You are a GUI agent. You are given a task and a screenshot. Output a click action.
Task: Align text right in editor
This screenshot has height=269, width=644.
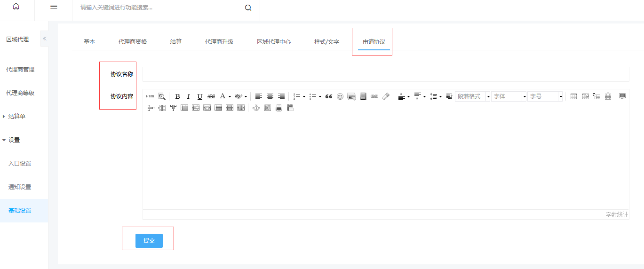click(x=281, y=96)
